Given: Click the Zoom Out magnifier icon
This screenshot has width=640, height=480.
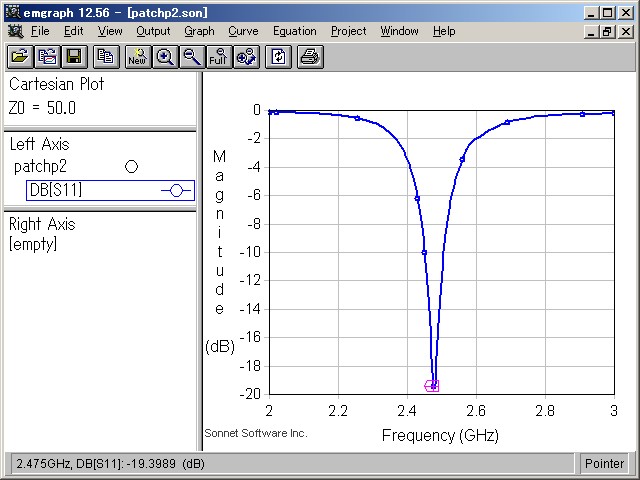Looking at the screenshot, I should (192, 57).
